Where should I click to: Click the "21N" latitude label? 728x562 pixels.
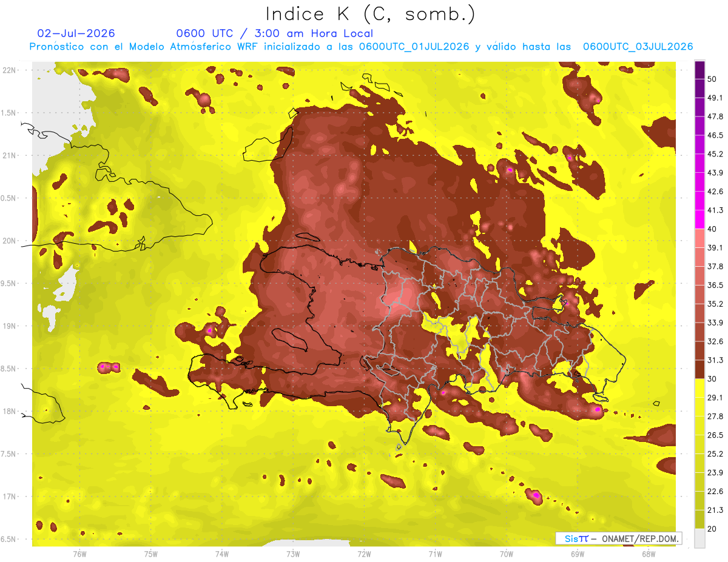tap(9, 156)
